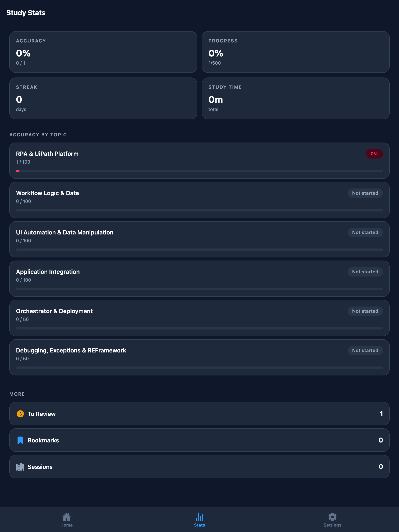Click Not started badge on Orchestrator & Deployment

pyautogui.click(x=365, y=311)
